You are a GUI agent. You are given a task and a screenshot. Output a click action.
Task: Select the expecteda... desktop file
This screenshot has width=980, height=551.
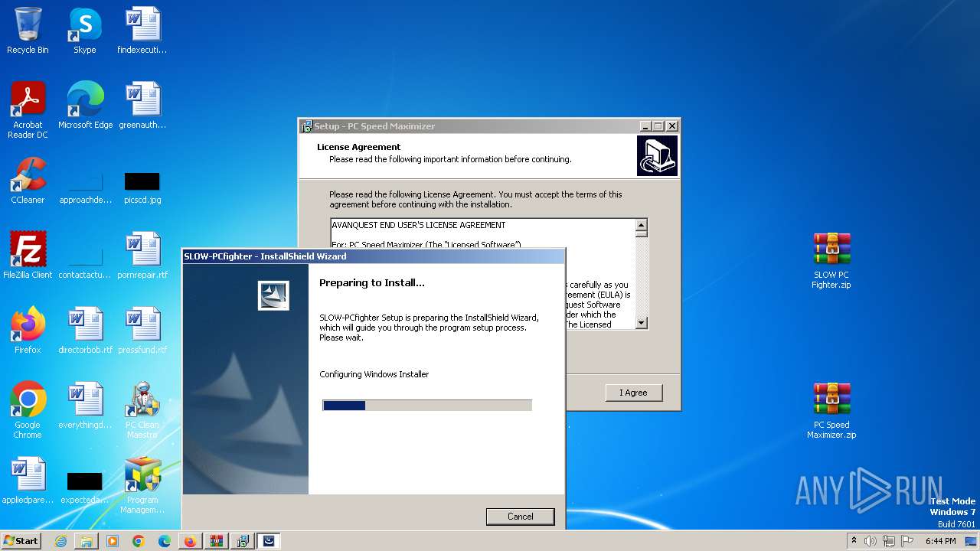[85, 488]
